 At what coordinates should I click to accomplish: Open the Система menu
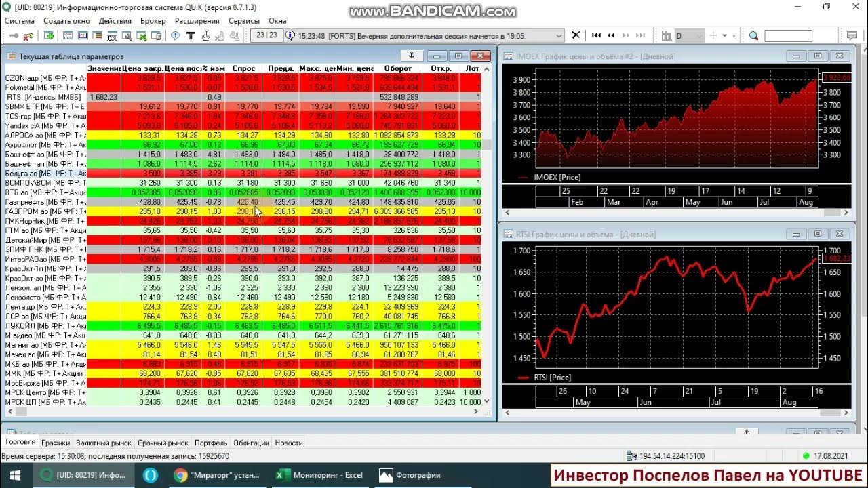[20, 21]
